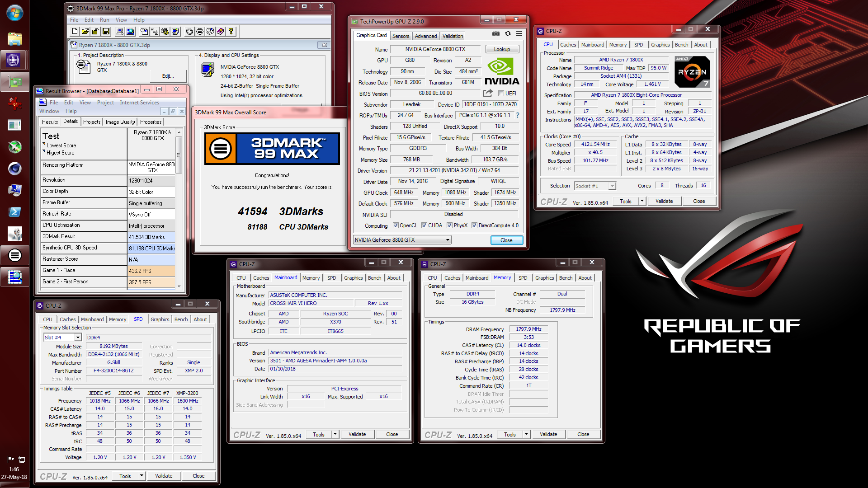
Task: Open the GPU-Z hamburger menu icon
Action: 519,33
